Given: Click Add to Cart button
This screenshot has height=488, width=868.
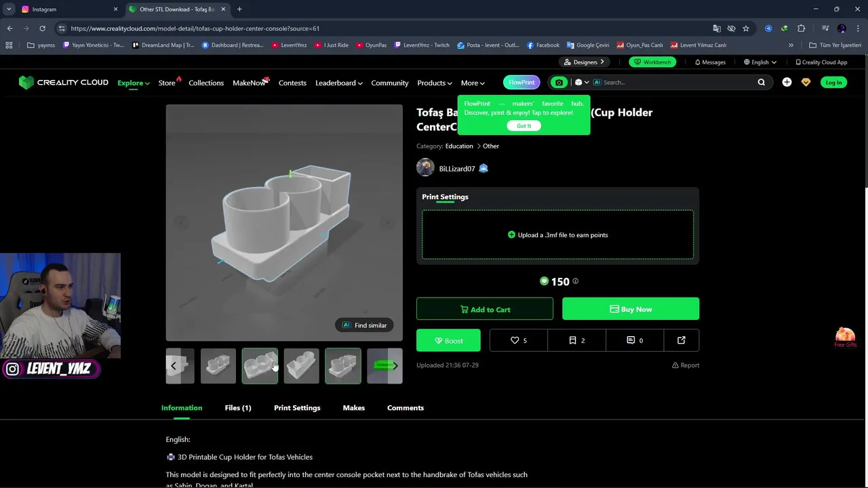Looking at the screenshot, I should click(484, 309).
